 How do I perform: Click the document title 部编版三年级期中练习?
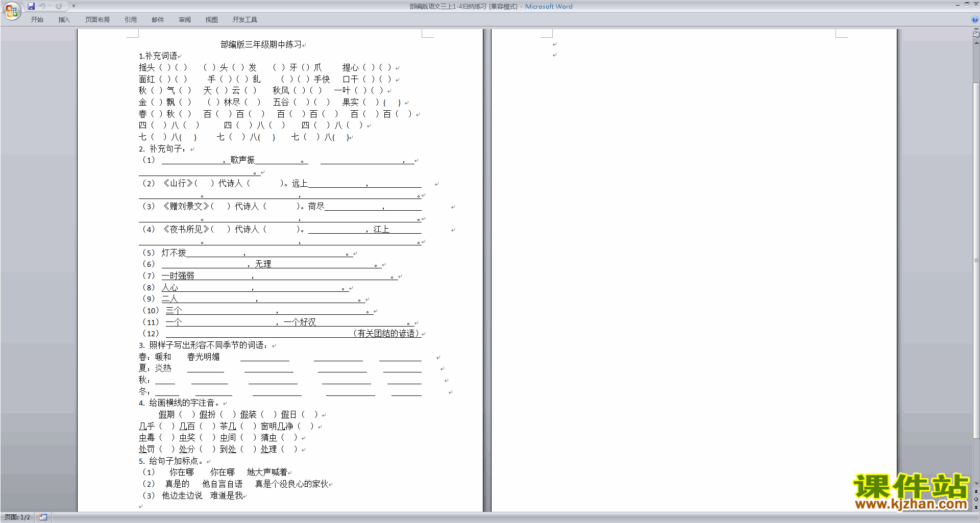pyautogui.click(x=261, y=44)
